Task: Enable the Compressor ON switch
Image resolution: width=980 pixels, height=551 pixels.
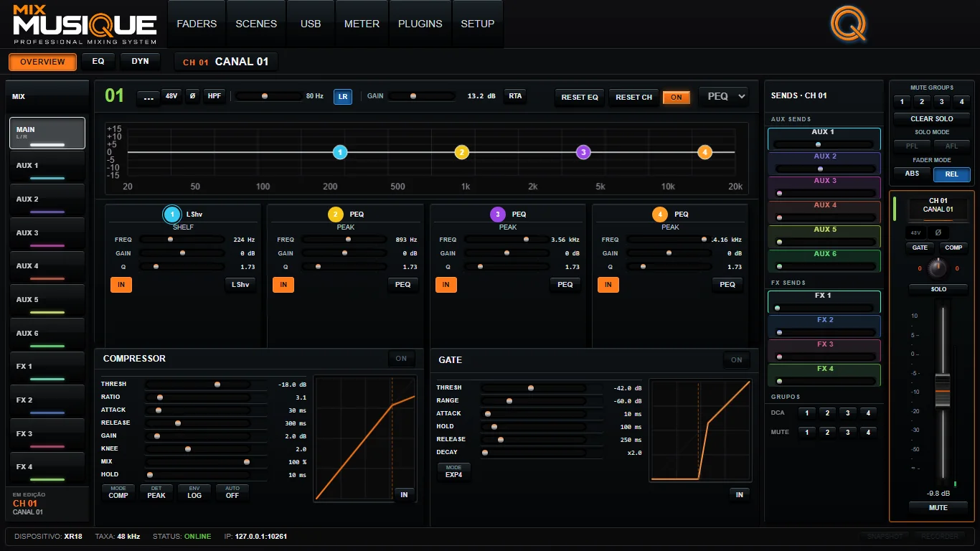Action: [401, 359]
